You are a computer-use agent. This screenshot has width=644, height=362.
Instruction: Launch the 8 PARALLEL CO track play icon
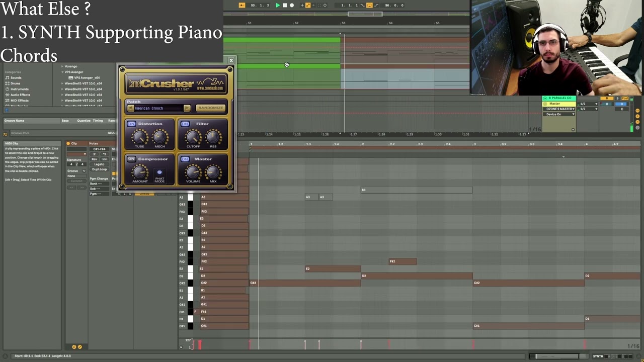tap(545, 98)
